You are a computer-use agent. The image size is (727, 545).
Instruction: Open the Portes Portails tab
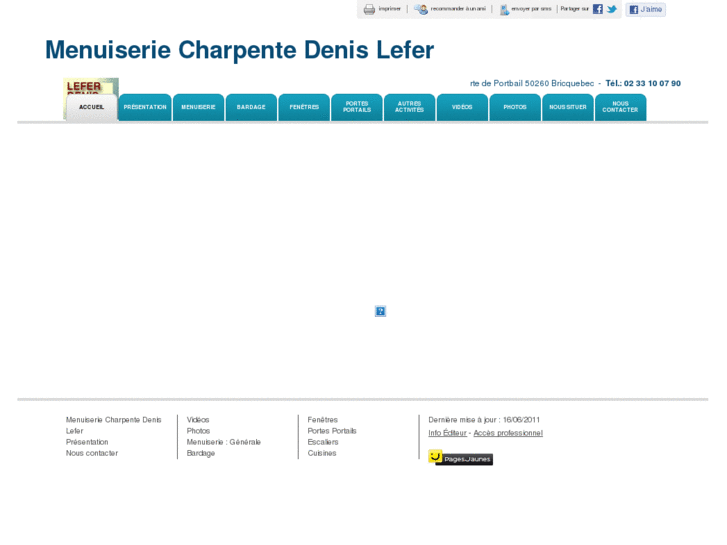pyautogui.click(x=357, y=108)
